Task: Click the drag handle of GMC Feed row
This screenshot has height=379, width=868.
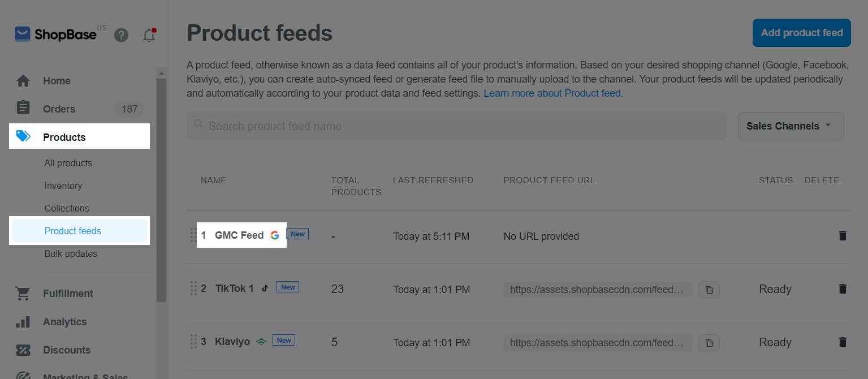Action: [193, 235]
